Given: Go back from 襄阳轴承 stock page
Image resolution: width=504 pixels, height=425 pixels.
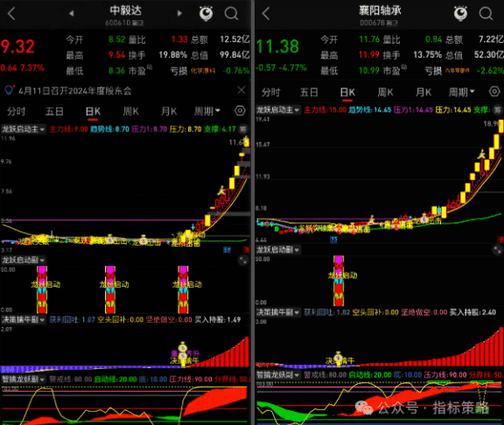Looking at the screenshot, I should click(266, 13).
